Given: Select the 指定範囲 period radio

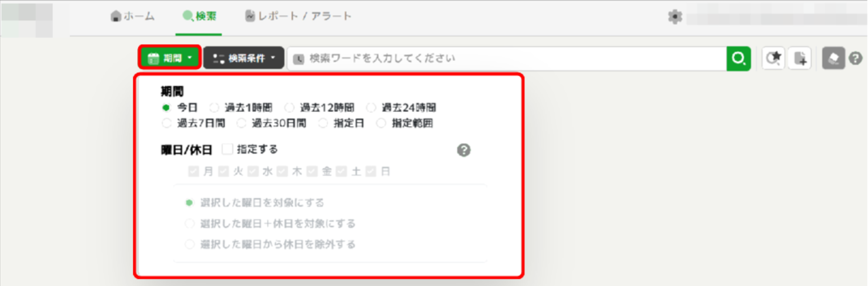Looking at the screenshot, I should click(x=381, y=123).
